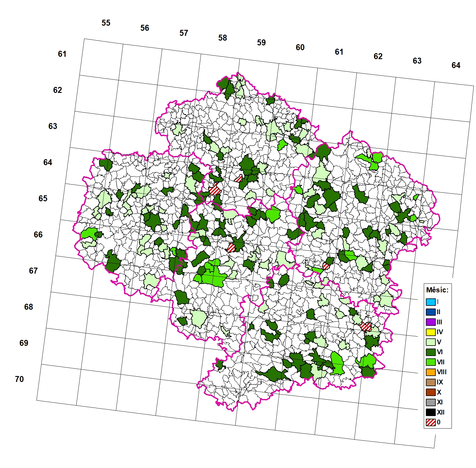Click the tan swatch for month IX

click(431, 382)
